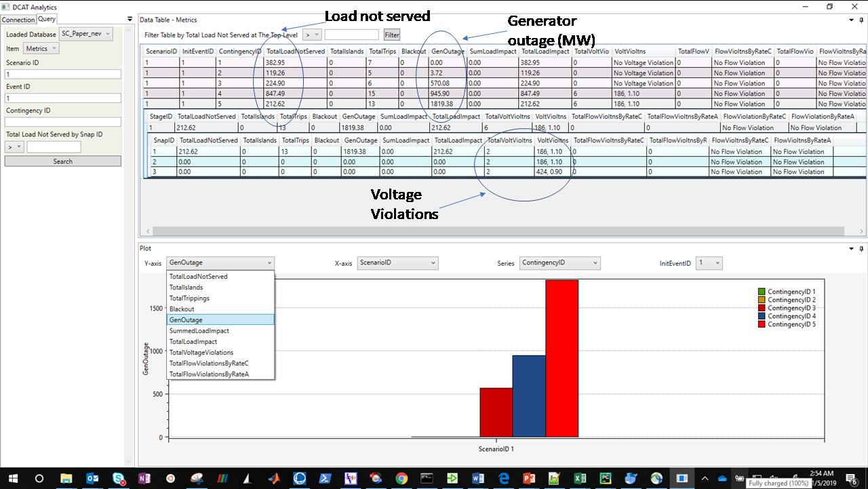The width and height of the screenshot is (868, 489).
Task: Open the Series ContingencyID dropdown
Action: tap(559, 262)
